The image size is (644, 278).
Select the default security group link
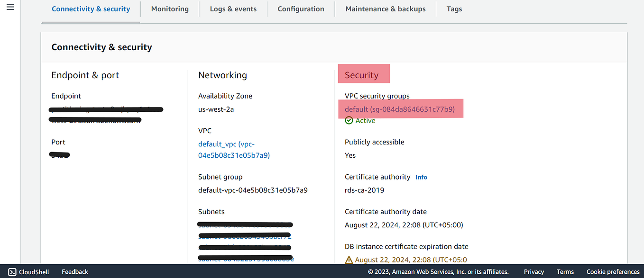coord(401,108)
